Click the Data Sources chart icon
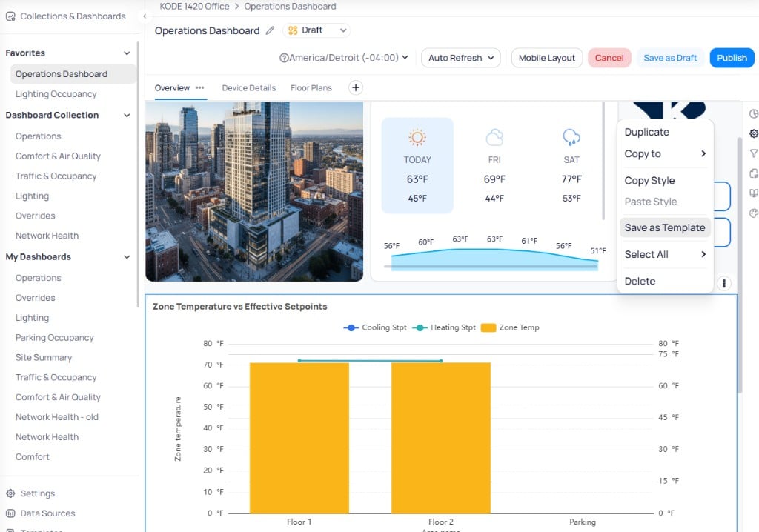This screenshot has height=532, width=759. (10, 513)
